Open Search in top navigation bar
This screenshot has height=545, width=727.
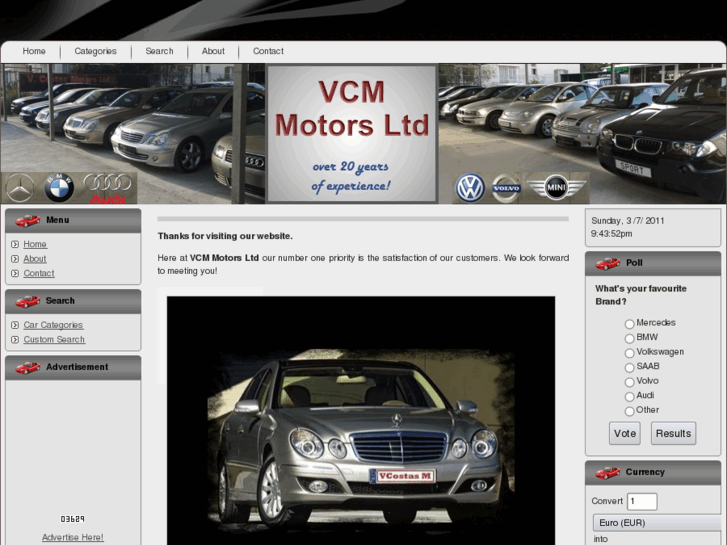coord(159,51)
